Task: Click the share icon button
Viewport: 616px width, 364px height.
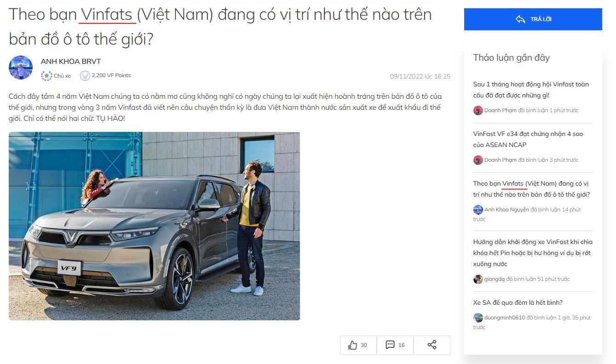Action: point(432,345)
